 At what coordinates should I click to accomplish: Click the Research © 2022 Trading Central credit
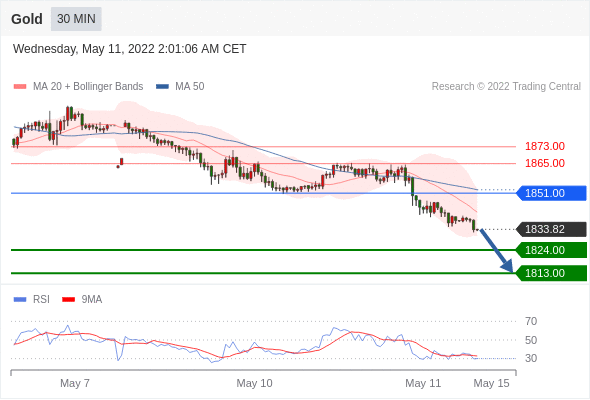[x=506, y=87]
